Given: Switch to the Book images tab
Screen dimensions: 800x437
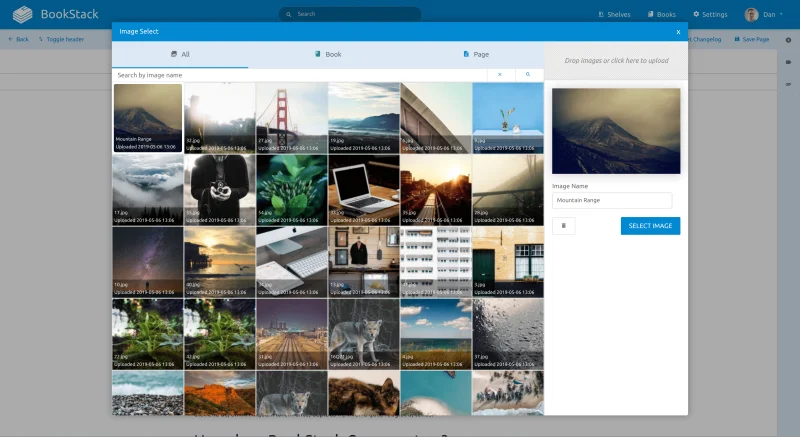Looking at the screenshot, I should click(x=328, y=54).
